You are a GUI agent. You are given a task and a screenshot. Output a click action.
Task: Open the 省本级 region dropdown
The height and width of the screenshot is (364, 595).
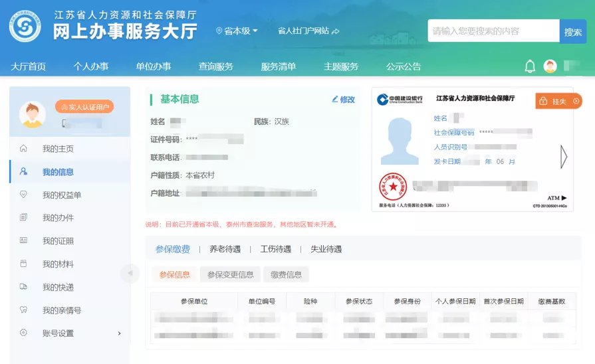tap(237, 31)
